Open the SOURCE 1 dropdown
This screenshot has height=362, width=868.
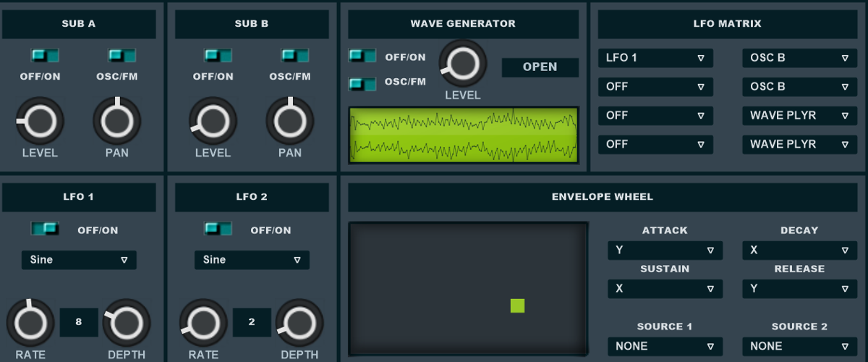coord(665,347)
